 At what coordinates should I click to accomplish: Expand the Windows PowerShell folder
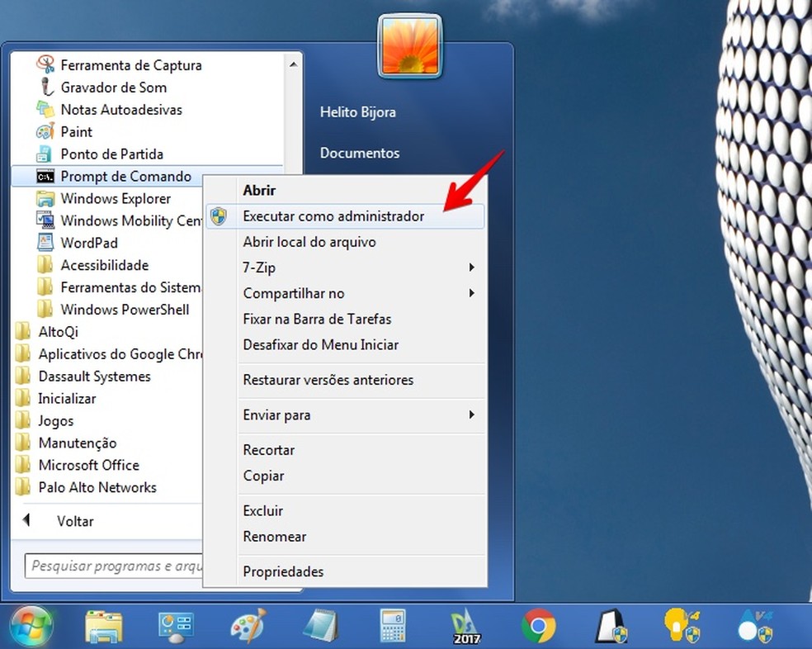(125, 310)
